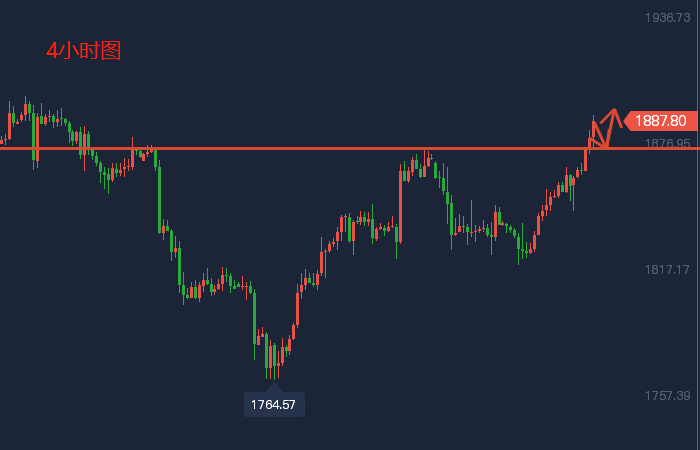The width and height of the screenshot is (700, 450).
Task: Click the red projection arrowhead pointing up
Action: (x=614, y=112)
